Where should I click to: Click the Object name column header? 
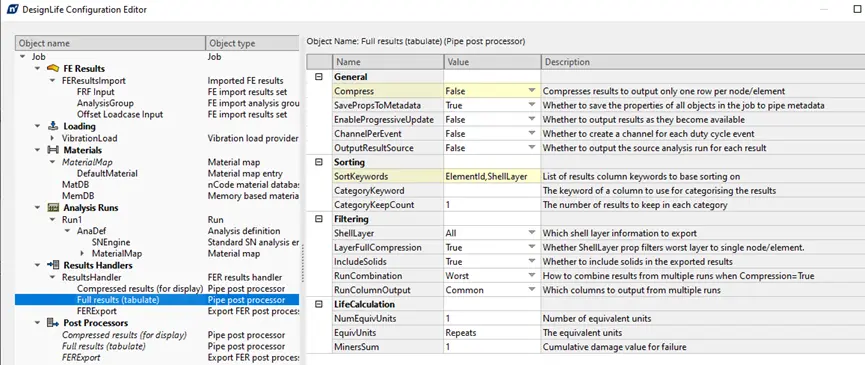point(110,44)
